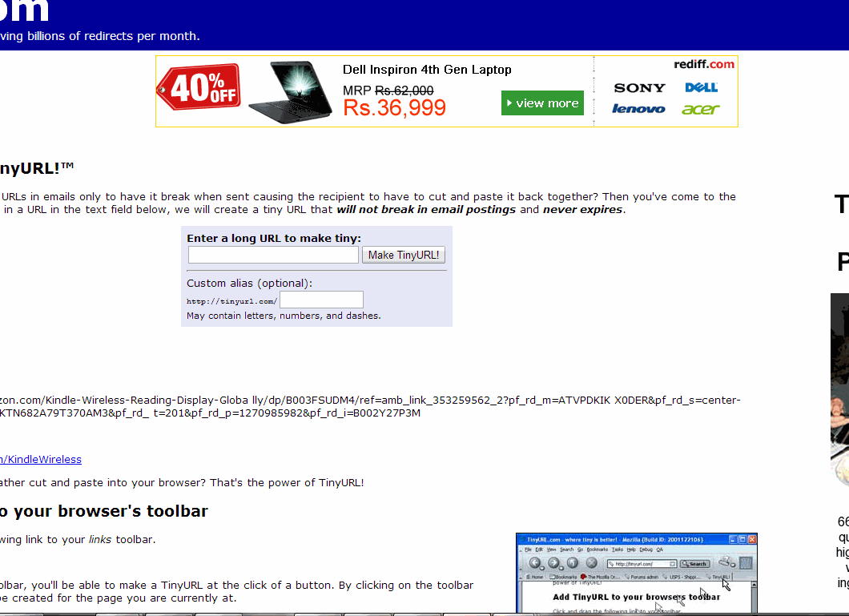Focus the custom alias text box

(x=322, y=300)
